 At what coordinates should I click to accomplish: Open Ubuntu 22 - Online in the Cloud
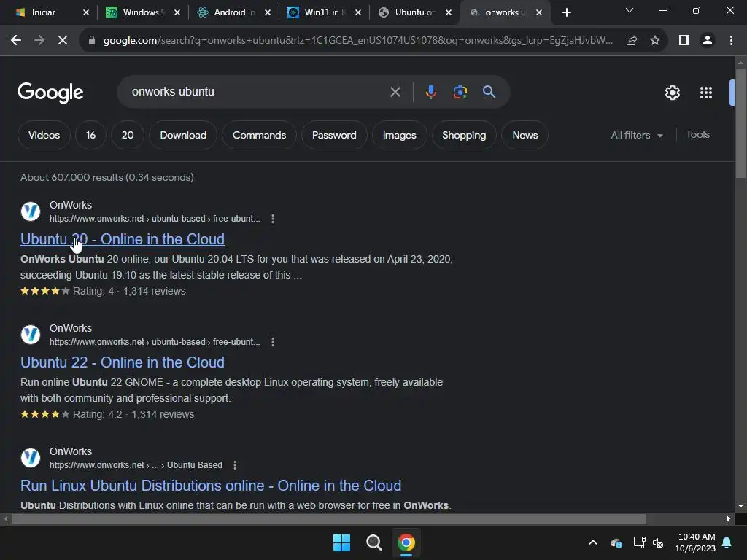tap(123, 362)
